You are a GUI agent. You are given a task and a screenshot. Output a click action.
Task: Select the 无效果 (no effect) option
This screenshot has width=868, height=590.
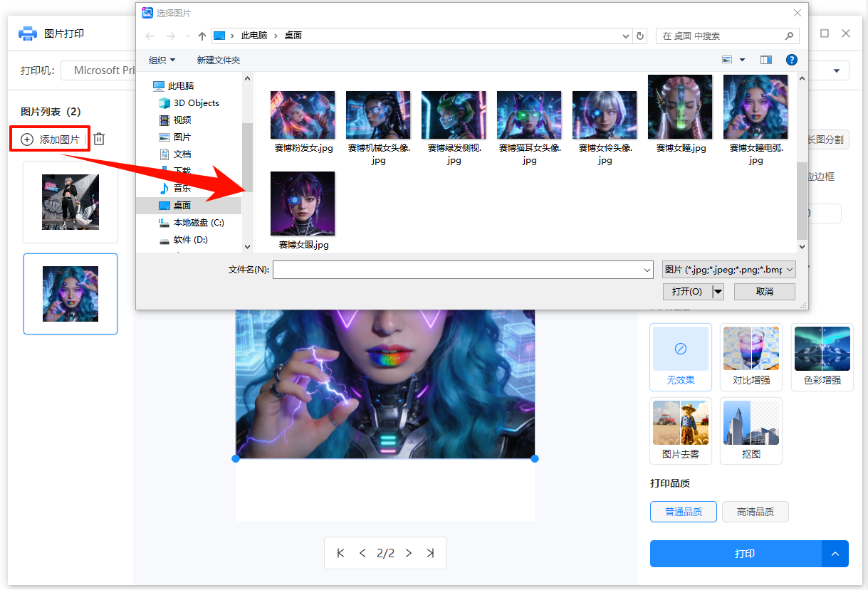pos(680,357)
